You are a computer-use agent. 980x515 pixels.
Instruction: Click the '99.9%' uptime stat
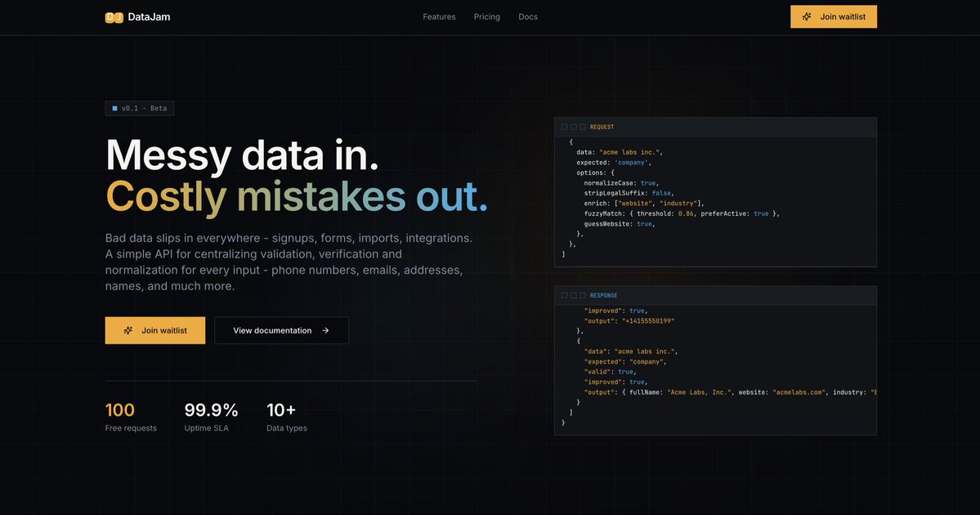tap(211, 410)
